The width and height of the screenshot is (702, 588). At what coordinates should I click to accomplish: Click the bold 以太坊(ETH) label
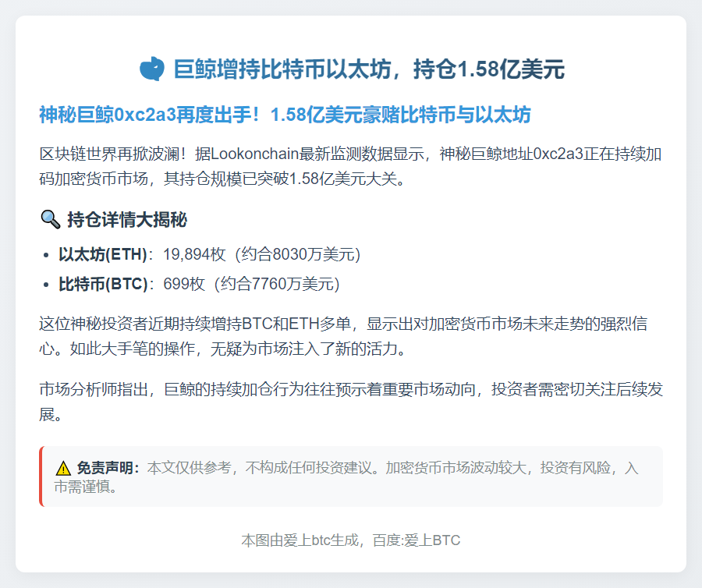pos(103,255)
